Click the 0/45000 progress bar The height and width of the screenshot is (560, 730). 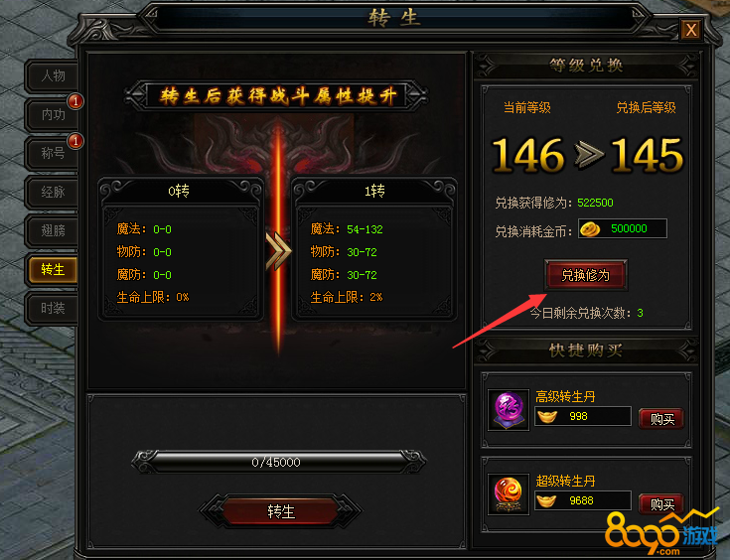click(278, 462)
